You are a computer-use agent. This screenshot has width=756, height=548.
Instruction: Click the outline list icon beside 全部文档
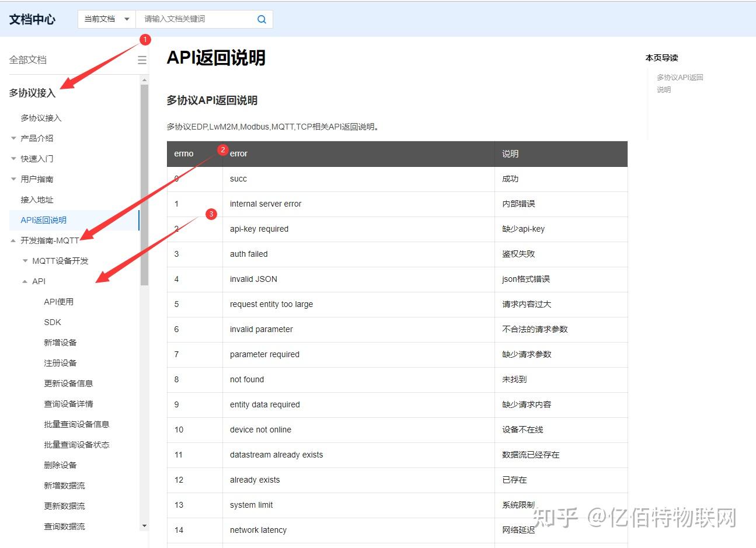click(x=142, y=59)
